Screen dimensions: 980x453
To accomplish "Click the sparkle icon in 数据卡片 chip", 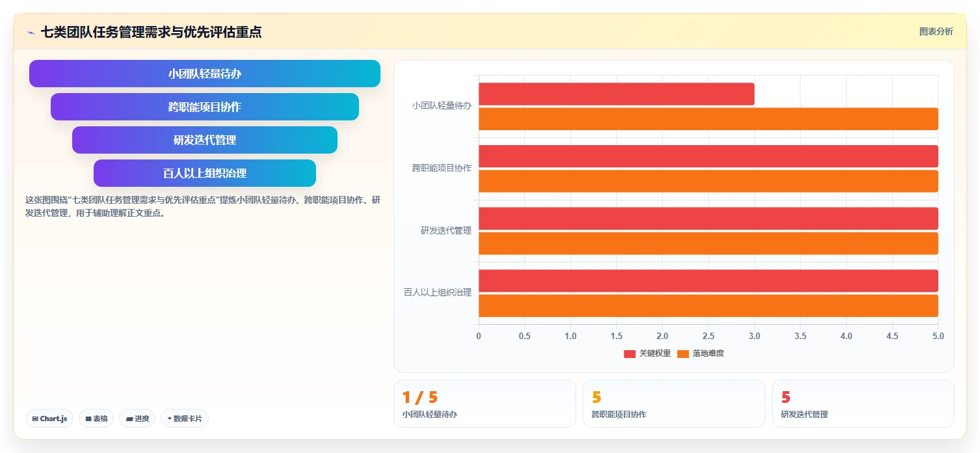I will click(x=170, y=419).
